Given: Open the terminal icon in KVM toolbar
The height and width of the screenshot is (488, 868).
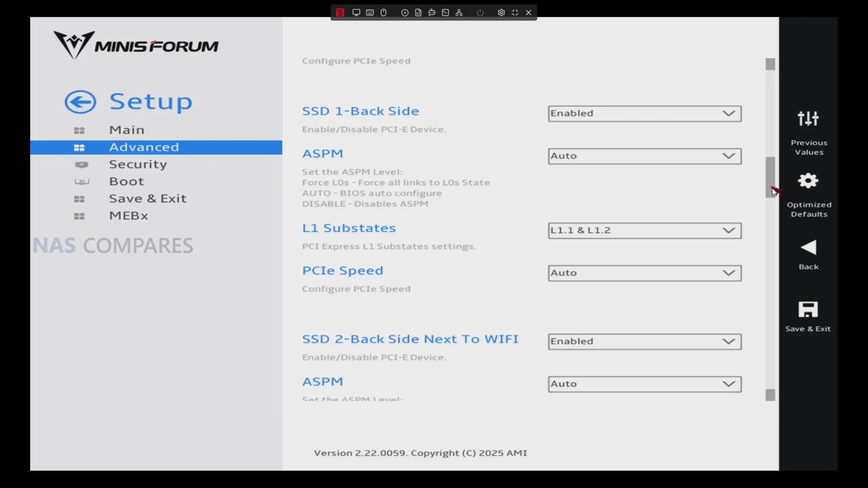Looking at the screenshot, I should tap(445, 13).
